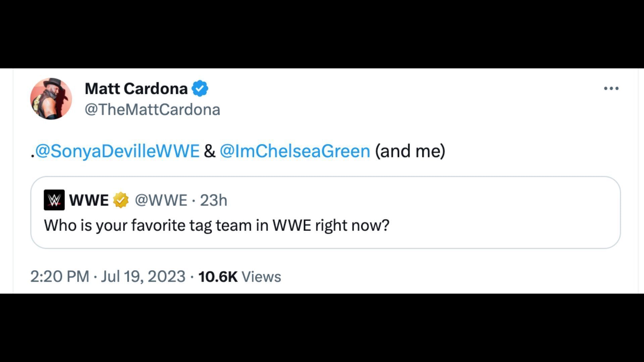Click the "(and me)" tweet text

click(410, 151)
